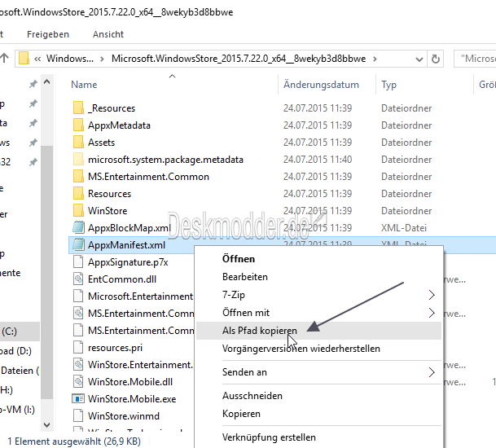The width and height of the screenshot is (496, 448).
Task: Click the address bar folder icon
Action: (24, 59)
